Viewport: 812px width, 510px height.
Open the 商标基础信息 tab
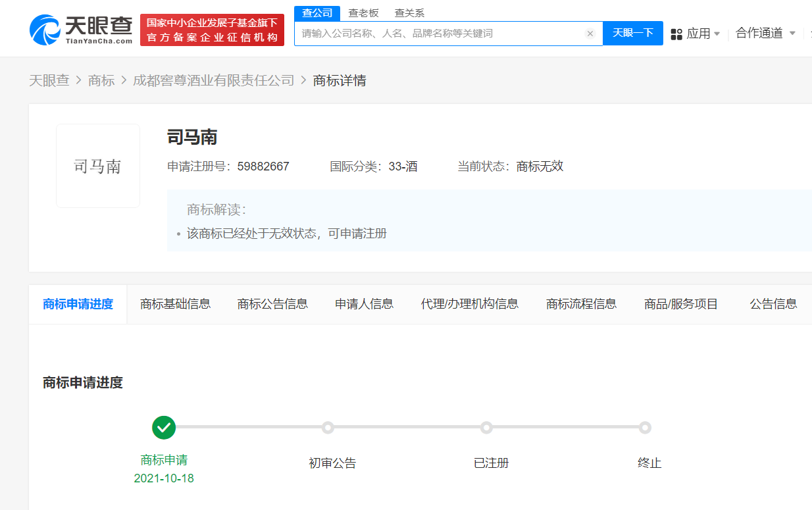click(x=176, y=304)
